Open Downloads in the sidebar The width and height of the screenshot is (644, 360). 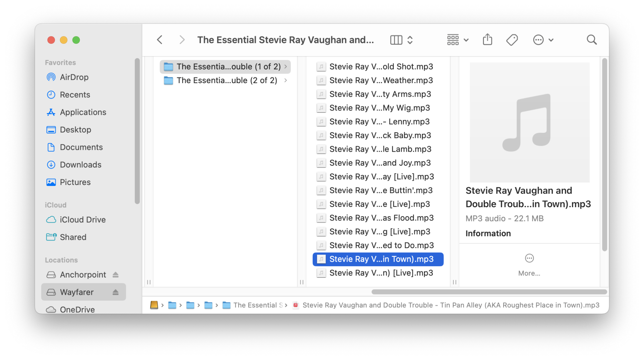[x=83, y=164]
